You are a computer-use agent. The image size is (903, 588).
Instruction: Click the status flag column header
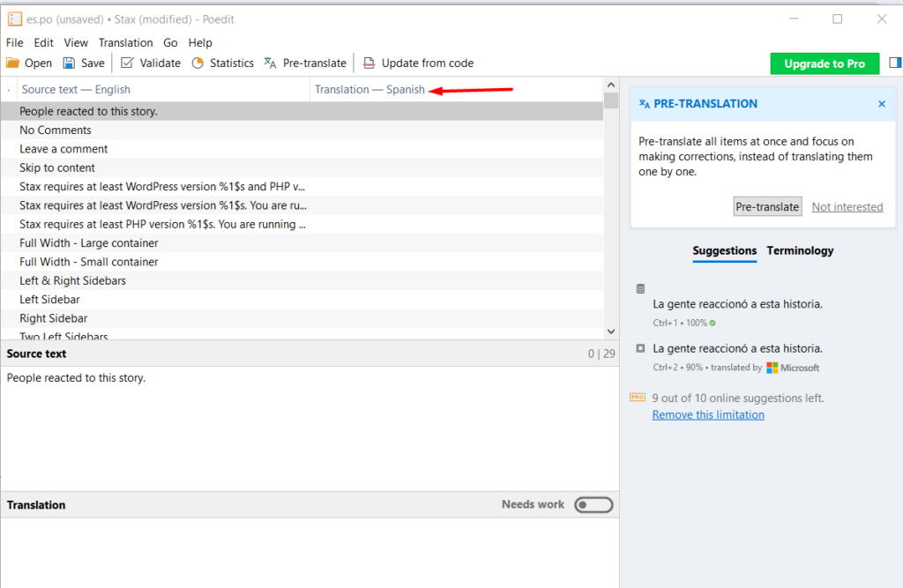pyautogui.click(x=9, y=90)
